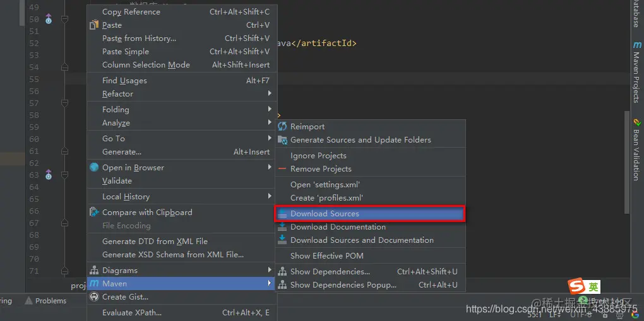Click the Download Sources arrow icon

(x=282, y=213)
